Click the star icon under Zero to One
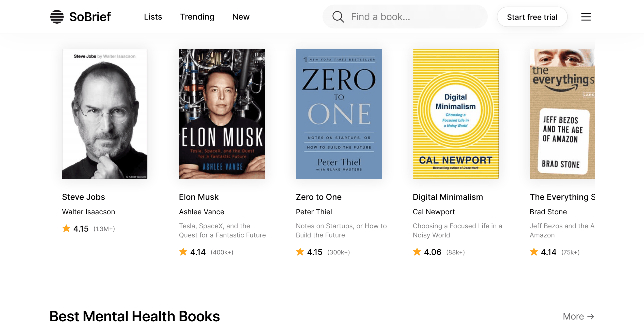 [x=300, y=252]
